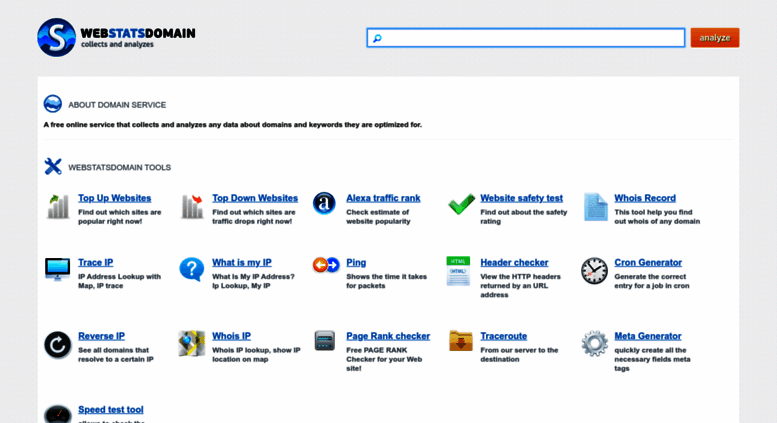This screenshot has width=777, height=423.
Task: Click the 'ABOUT DOMAIN SERVICE' heading
Action: tap(117, 105)
